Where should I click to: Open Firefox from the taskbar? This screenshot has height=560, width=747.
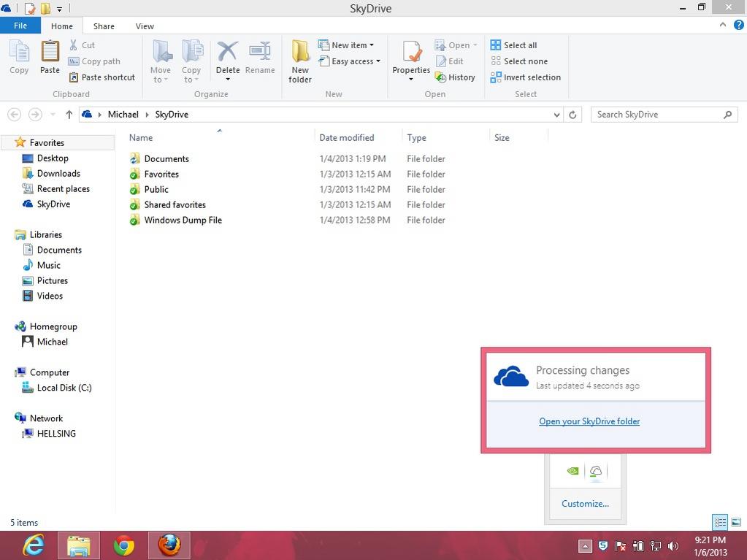[x=169, y=545]
